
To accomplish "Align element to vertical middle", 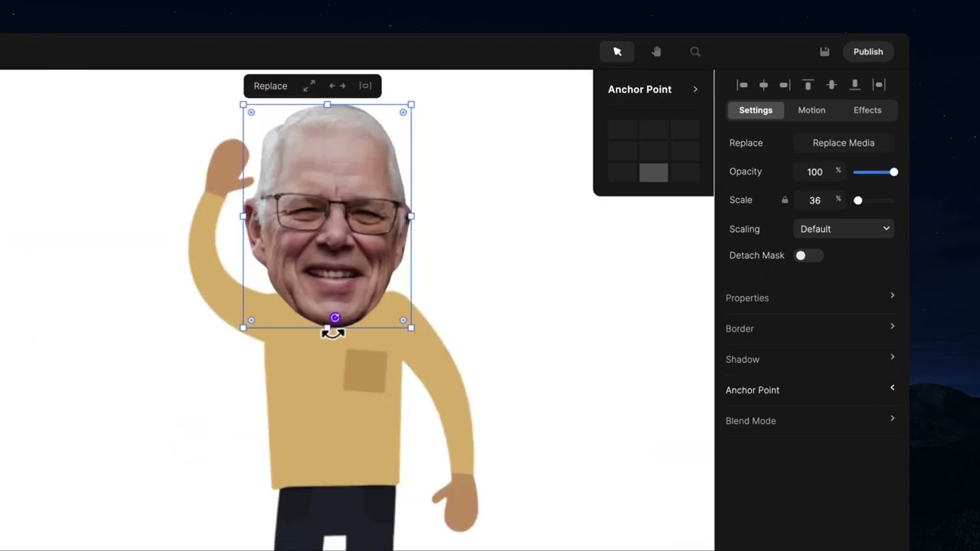I will click(831, 85).
